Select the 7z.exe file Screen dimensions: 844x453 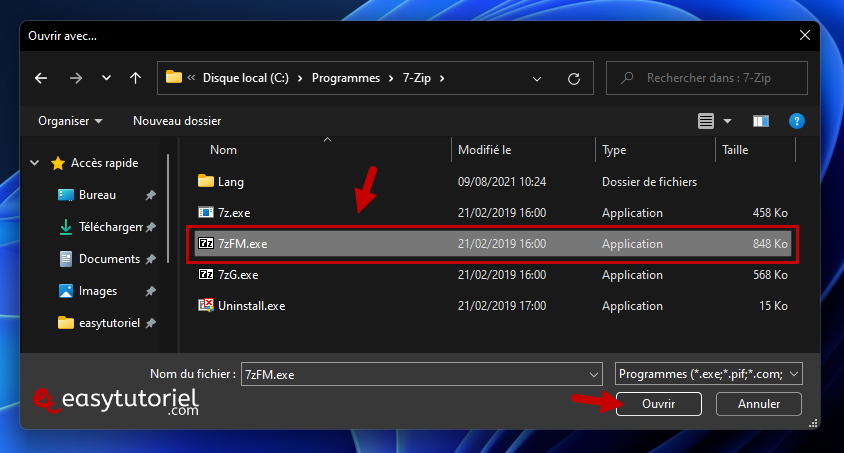(x=493, y=213)
